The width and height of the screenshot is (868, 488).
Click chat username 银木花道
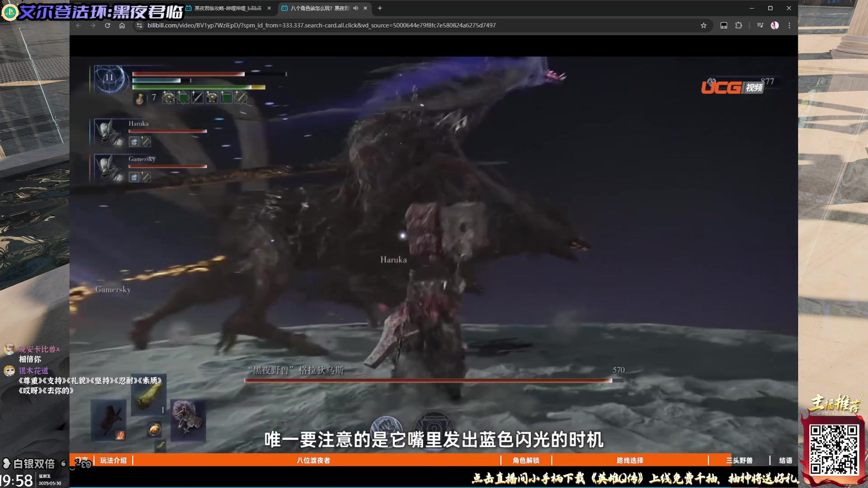click(33, 371)
